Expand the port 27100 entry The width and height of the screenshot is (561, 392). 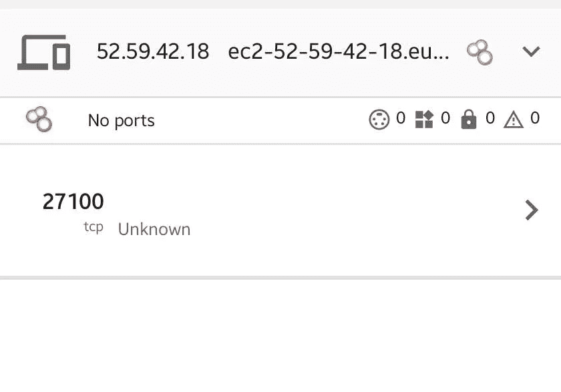[x=73, y=202]
